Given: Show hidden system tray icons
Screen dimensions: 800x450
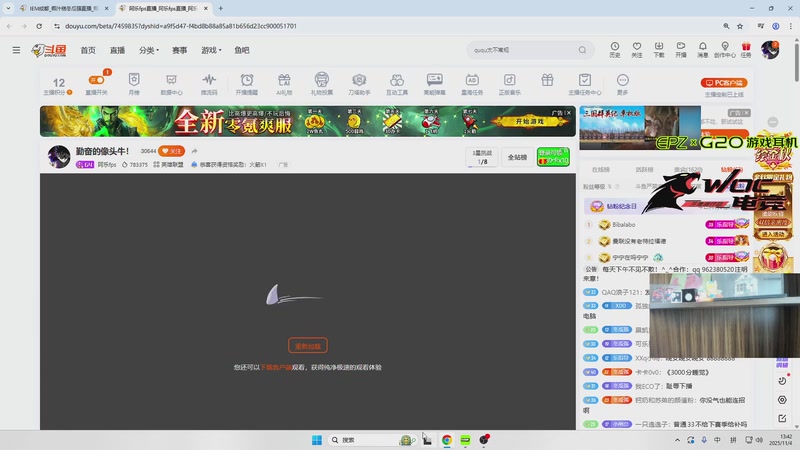Looking at the screenshot, I should point(677,440).
